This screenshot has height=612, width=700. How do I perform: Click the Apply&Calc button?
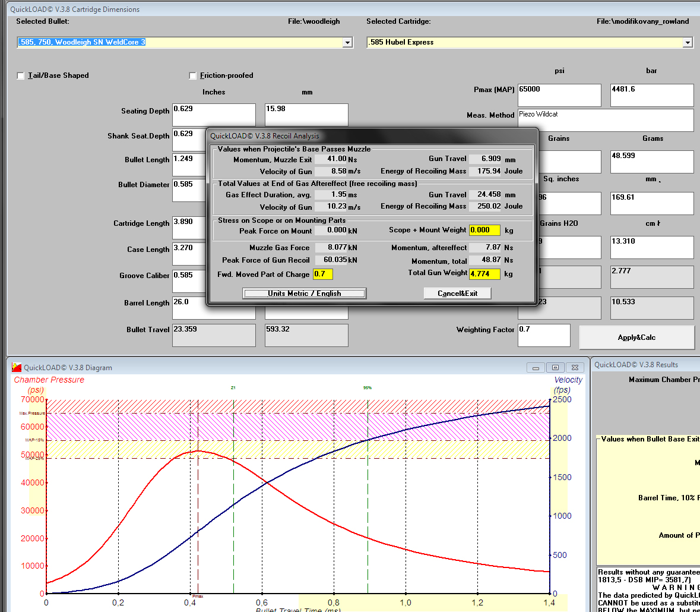636,337
